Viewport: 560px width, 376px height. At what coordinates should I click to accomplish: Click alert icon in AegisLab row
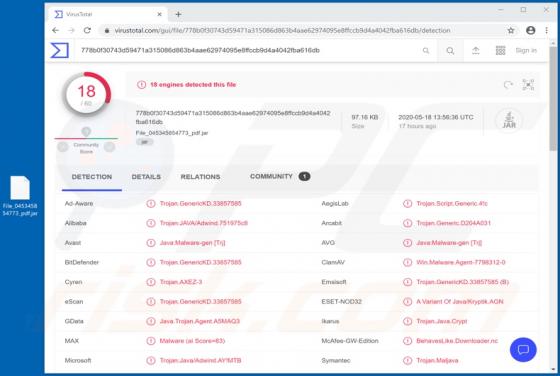pos(408,204)
